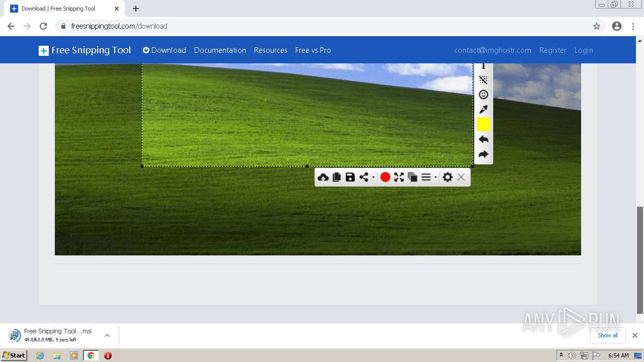Open Chrome three-dot menu
The height and width of the screenshot is (362, 644).
pos(633,26)
